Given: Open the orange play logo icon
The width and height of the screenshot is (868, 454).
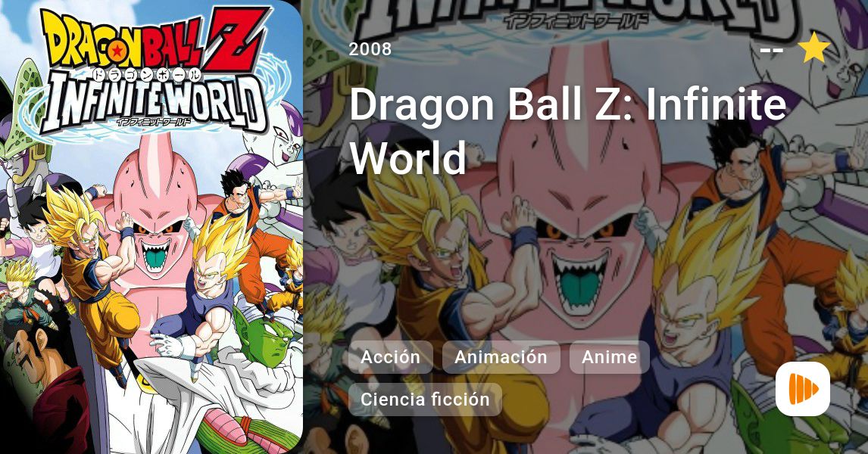Looking at the screenshot, I should [x=803, y=389].
